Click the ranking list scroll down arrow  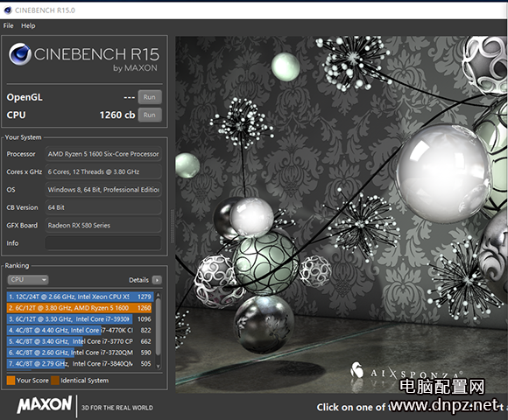coord(159,367)
